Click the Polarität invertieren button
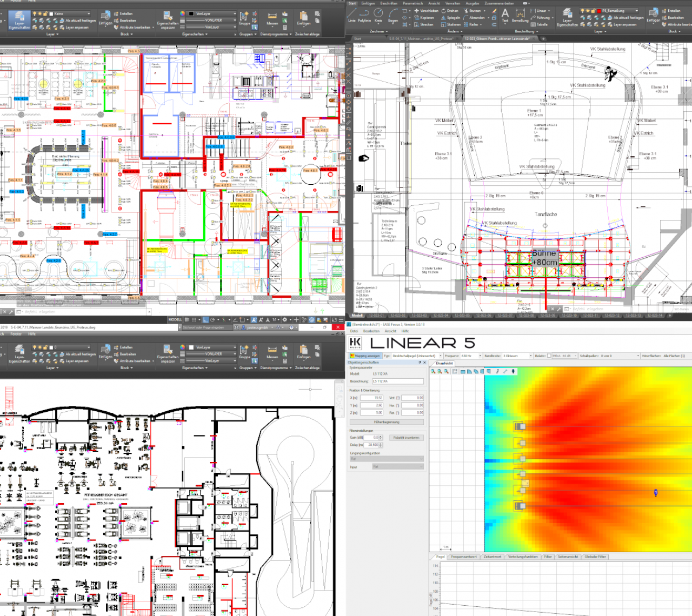Screen dimensions: 692x616 click(407, 438)
